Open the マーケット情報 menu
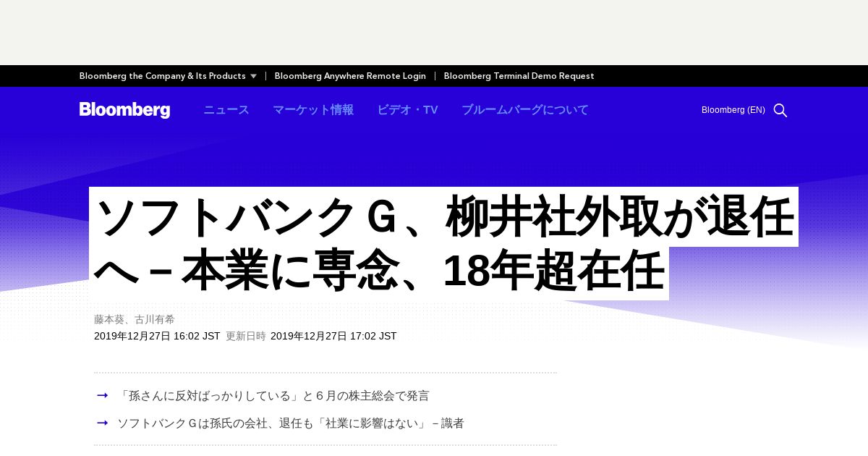 (x=313, y=110)
